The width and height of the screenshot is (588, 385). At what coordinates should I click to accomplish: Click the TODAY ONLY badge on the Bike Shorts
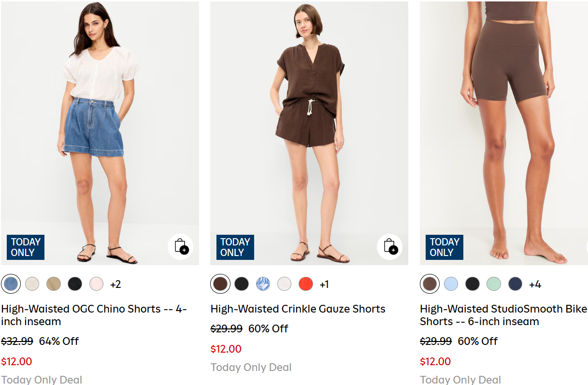point(444,247)
